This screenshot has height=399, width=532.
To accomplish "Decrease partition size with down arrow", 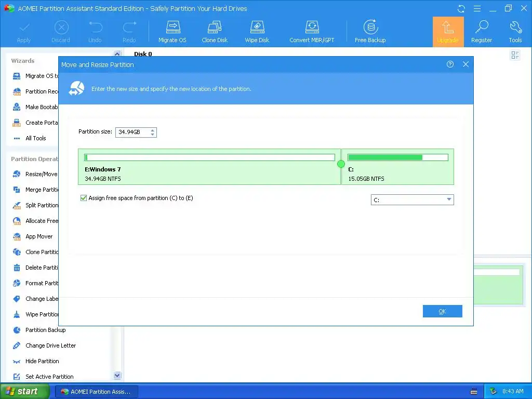I will click(153, 135).
